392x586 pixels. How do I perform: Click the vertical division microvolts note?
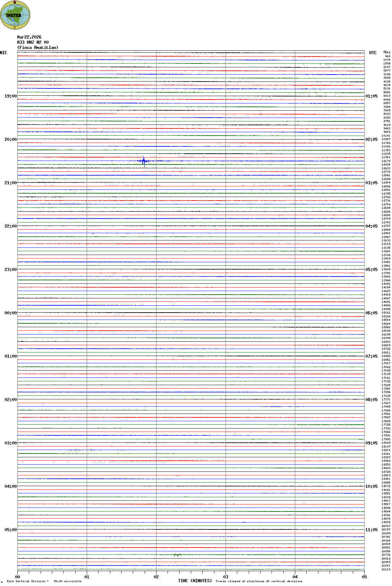tap(44, 581)
